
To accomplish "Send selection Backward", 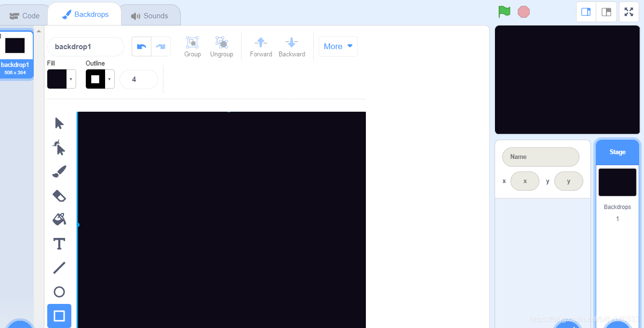I will point(292,47).
